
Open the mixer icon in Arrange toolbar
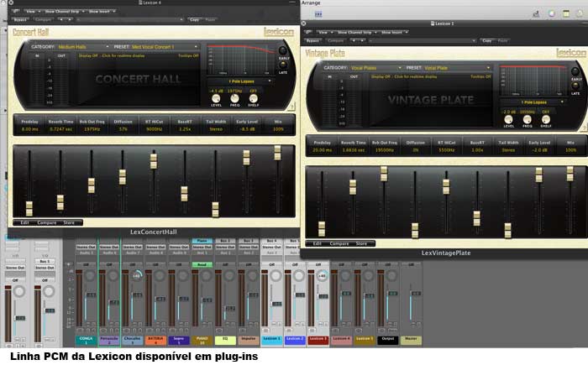(x=536, y=14)
